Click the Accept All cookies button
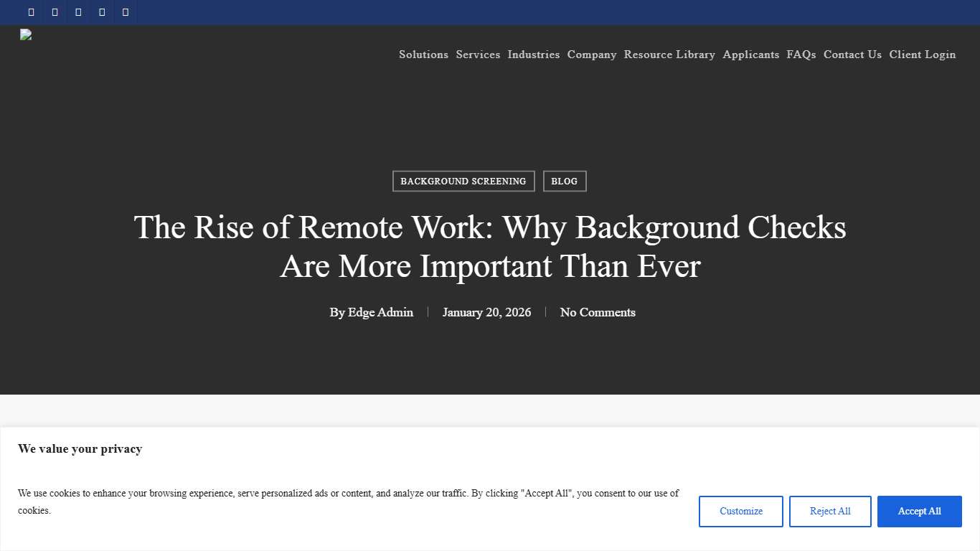980x551 pixels. point(919,511)
